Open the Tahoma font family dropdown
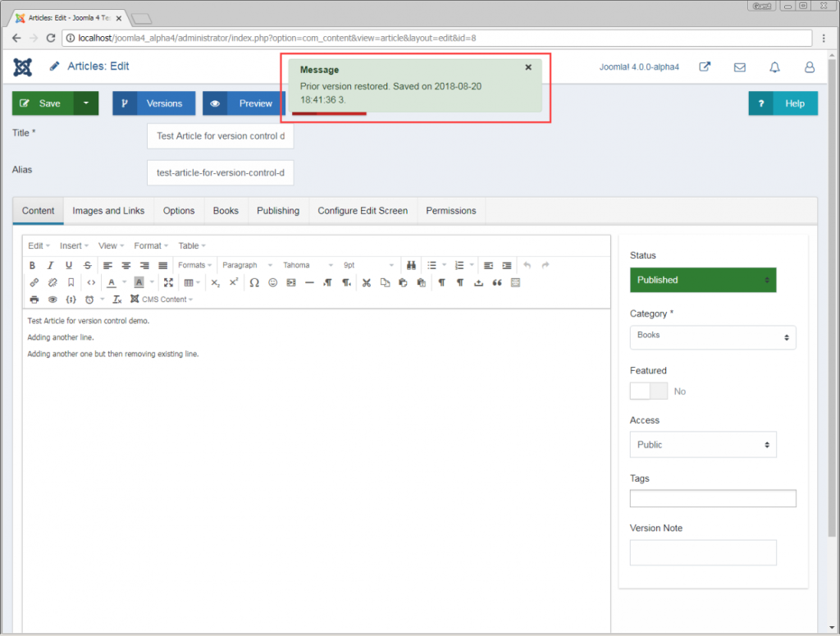 [x=308, y=265]
